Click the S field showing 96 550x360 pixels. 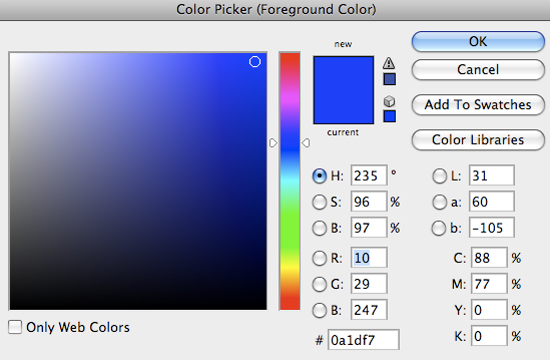369,201
